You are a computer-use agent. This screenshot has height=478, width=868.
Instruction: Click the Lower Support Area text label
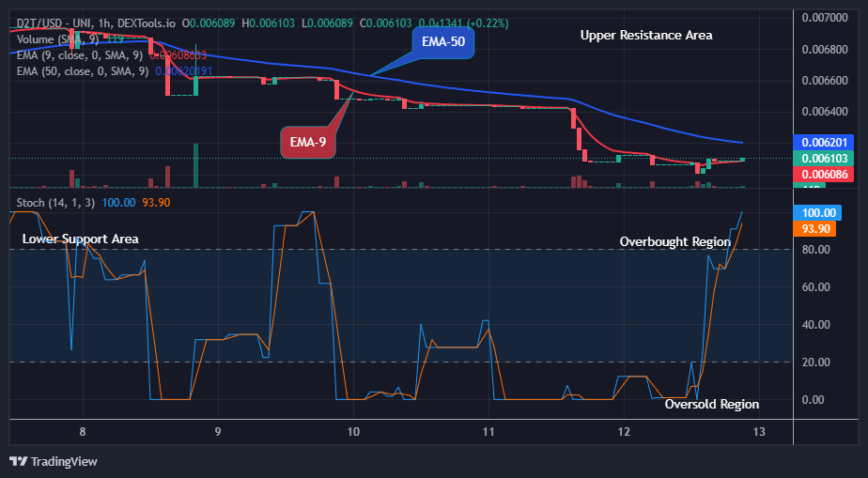tap(80, 239)
